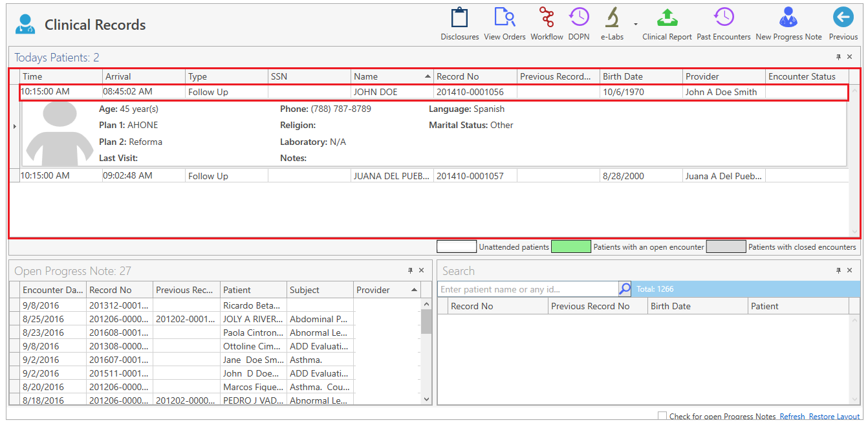Click the Restore Layout link
868x427 pixels.
click(x=834, y=416)
